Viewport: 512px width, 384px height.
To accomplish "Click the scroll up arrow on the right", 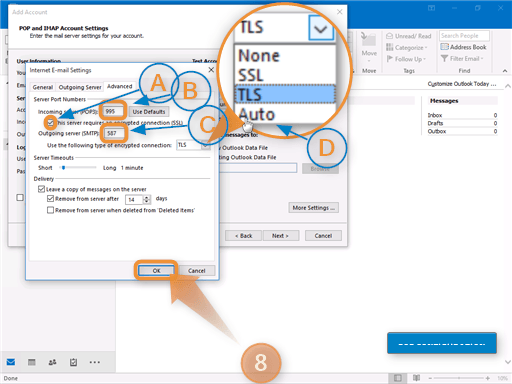I will pyautogui.click(x=508, y=86).
